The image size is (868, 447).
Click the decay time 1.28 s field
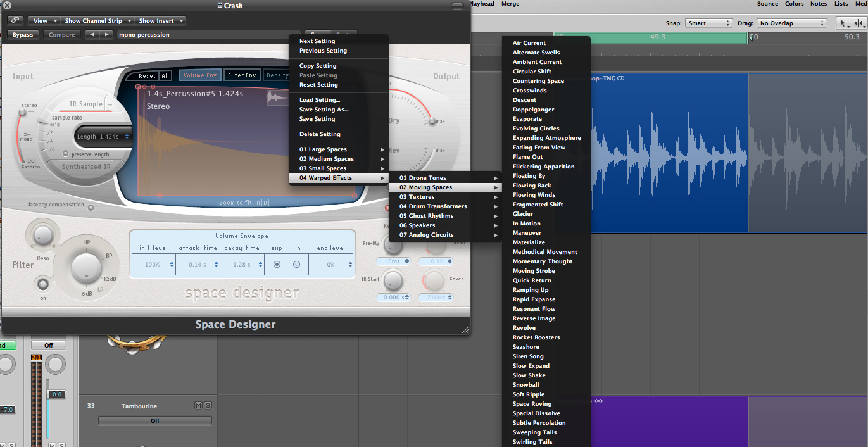pyautogui.click(x=242, y=265)
